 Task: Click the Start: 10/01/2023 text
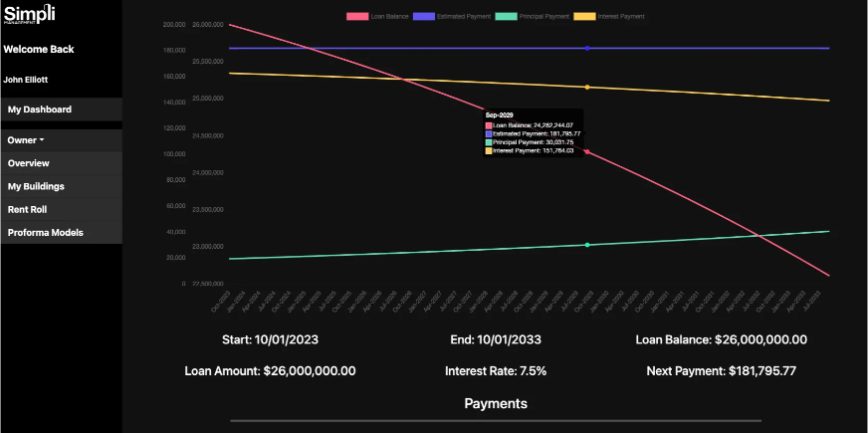tap(270, 340)
